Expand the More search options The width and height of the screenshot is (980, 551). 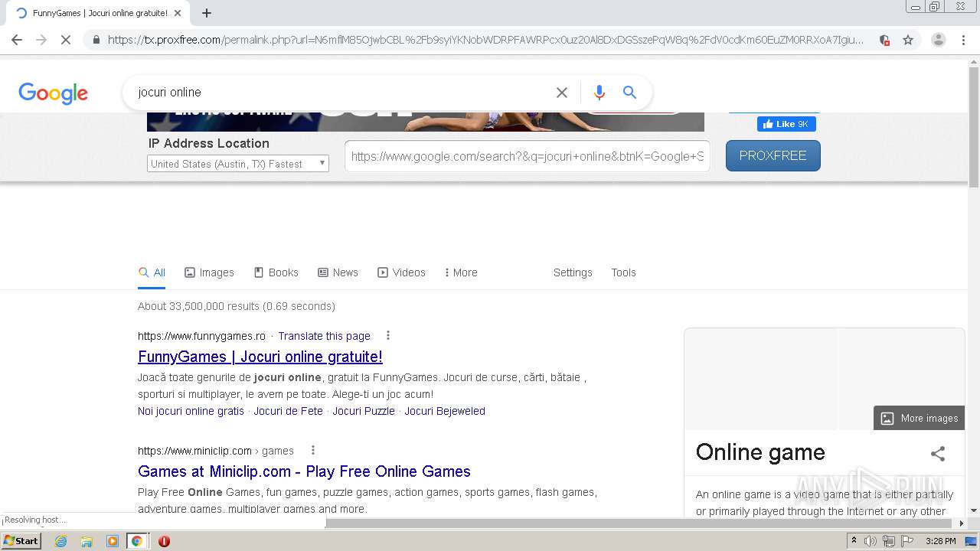461,272
